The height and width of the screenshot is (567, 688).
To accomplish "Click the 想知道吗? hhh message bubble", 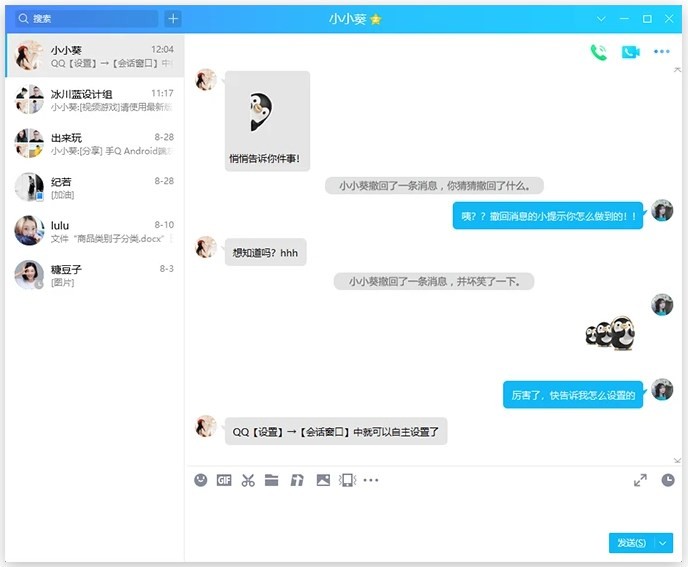I will coord(265,252).
